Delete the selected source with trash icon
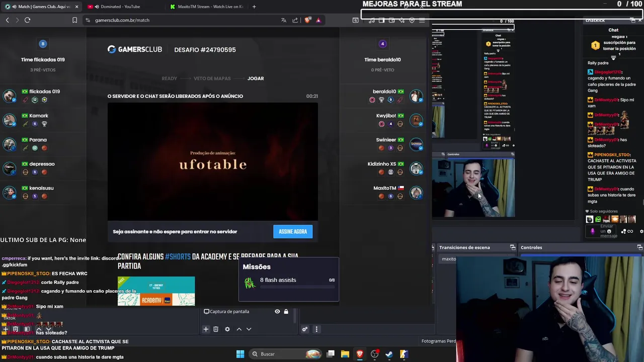This screenshot has height=362, width=644. click(x=216, y=329)
